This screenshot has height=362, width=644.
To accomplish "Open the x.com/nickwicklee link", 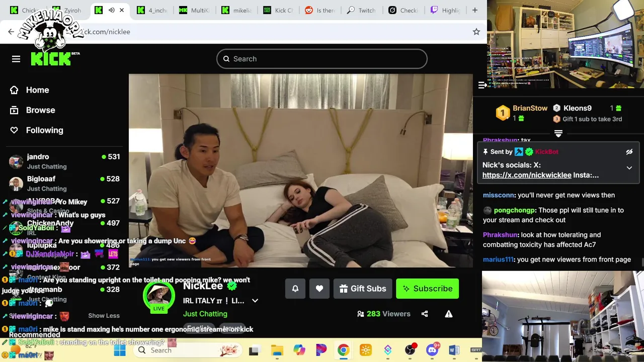I will (x=527, y=175).
